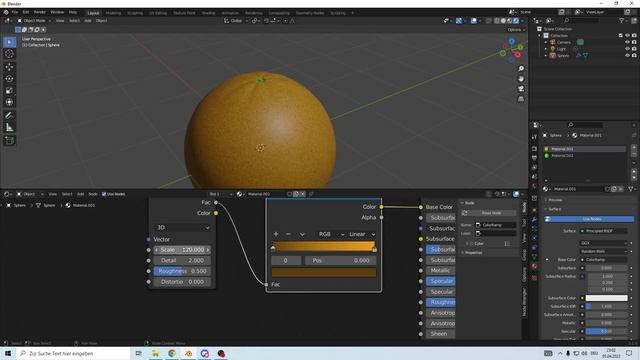Hide Collection in viewport via eye icon
The image size is (640, 360).
click(x=627, y=36)
